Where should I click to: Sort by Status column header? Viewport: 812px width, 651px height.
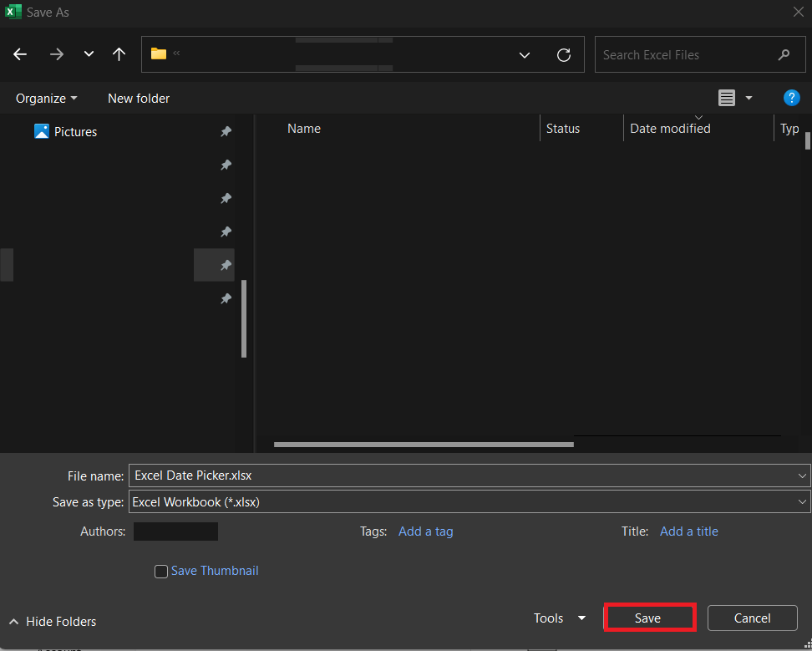click(563, 129)
